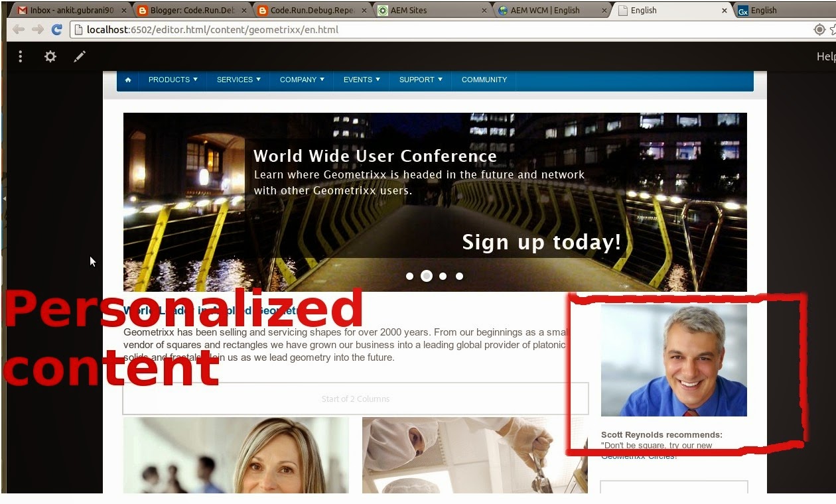Screen dimensions: 836x504
Task: Close the AEM WCM English tab
Action: pyautogui.click(x=604, y=11)
